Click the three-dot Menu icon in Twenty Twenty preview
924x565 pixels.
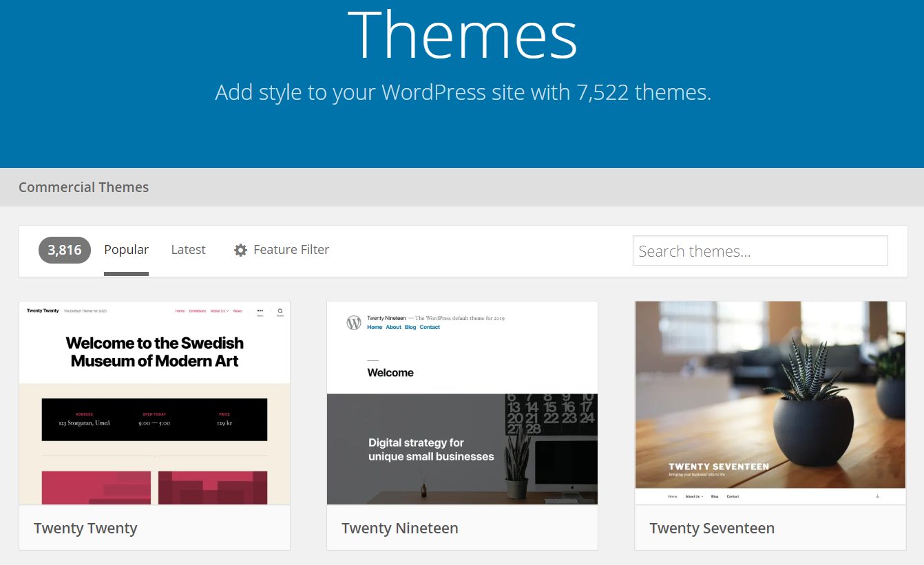260,312
